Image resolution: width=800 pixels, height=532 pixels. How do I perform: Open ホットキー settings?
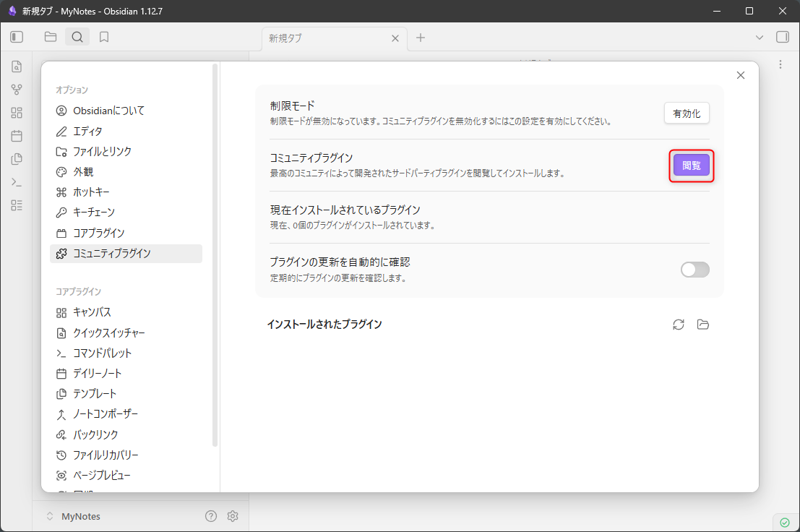click(x=126, y=192)
